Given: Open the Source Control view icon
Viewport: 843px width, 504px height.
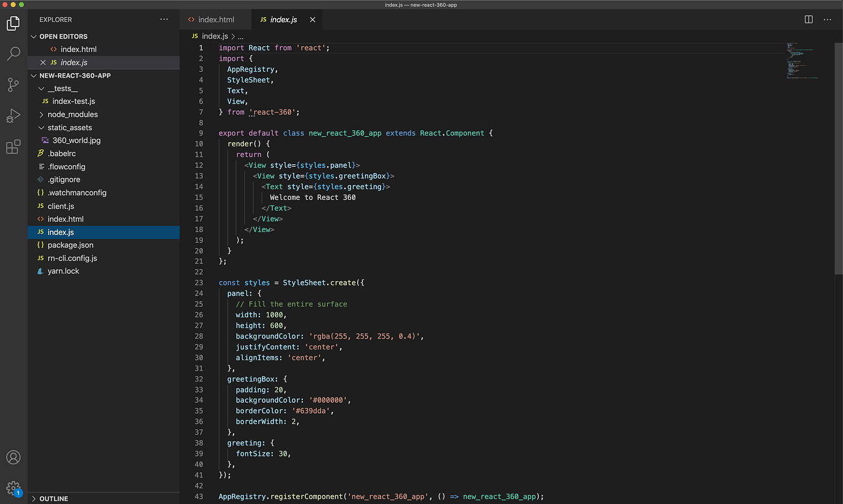Looking at the screenshot, I should click(13, 85).
